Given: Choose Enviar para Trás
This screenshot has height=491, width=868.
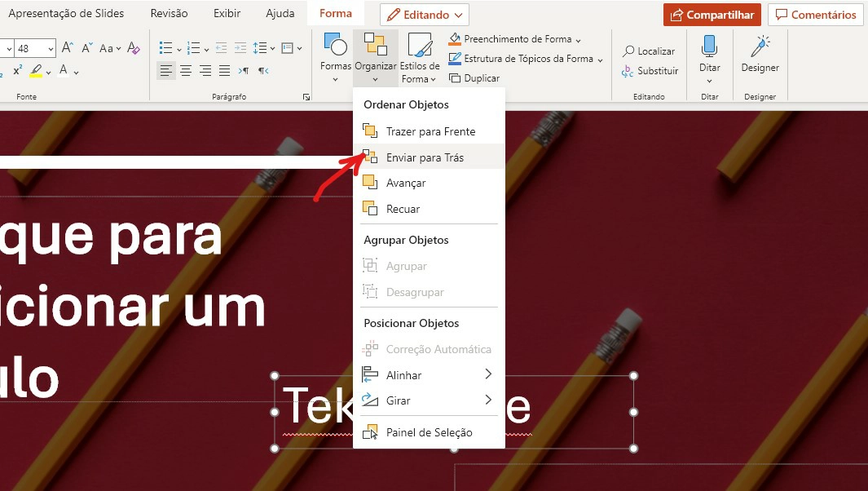Looking at the screenshot, I should pyautogui.click(x=429, y=157).
